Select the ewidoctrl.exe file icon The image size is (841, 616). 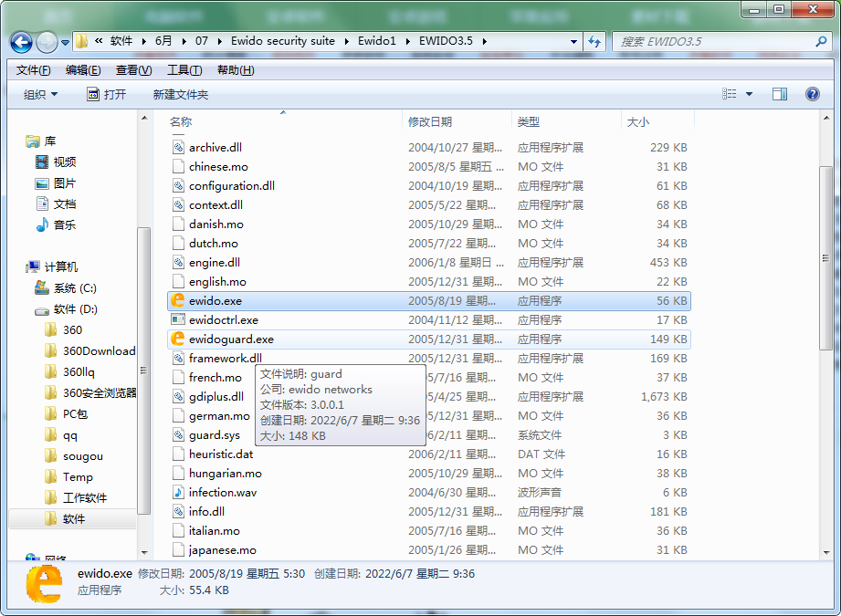(x=178, y=319)
